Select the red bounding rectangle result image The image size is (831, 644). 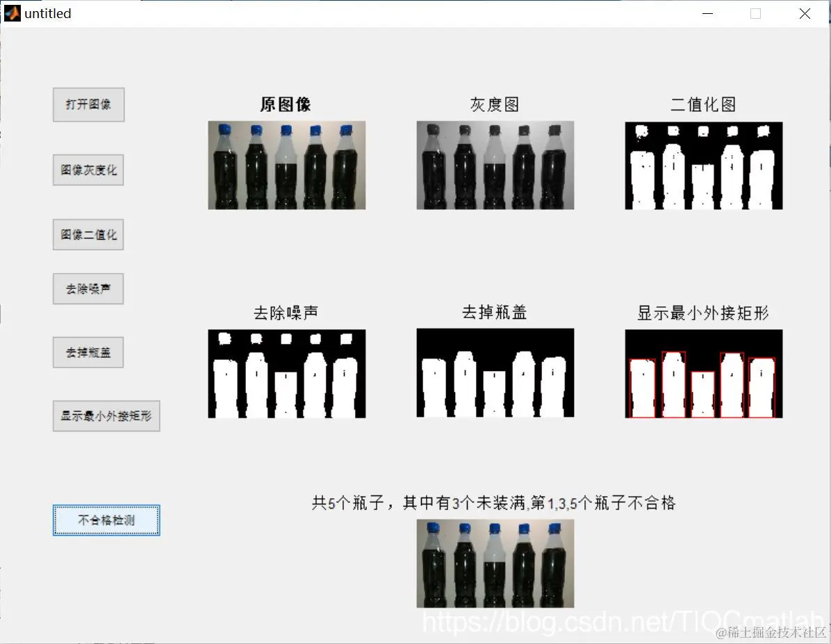point(702,373)
